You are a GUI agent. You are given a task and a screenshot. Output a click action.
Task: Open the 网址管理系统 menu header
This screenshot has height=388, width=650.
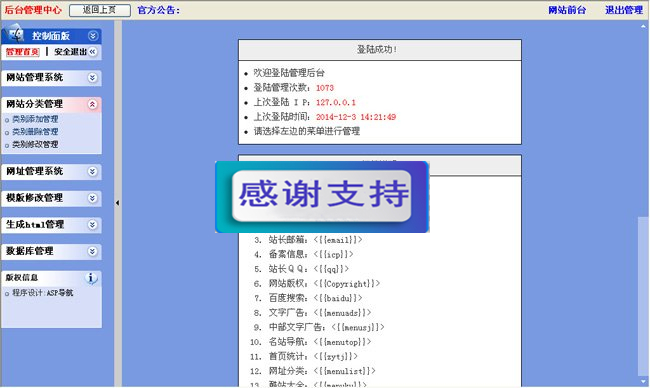coord(51,172)
